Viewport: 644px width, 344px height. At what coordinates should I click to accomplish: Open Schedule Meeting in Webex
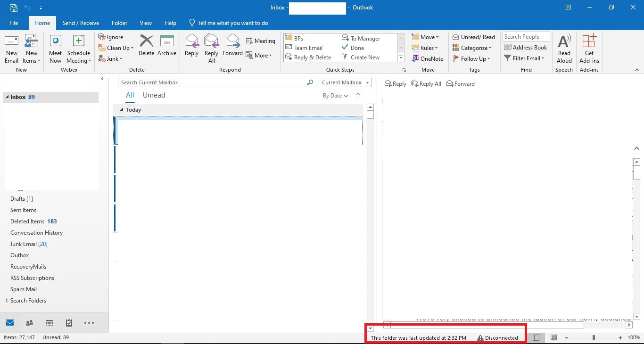coord(78,49)
